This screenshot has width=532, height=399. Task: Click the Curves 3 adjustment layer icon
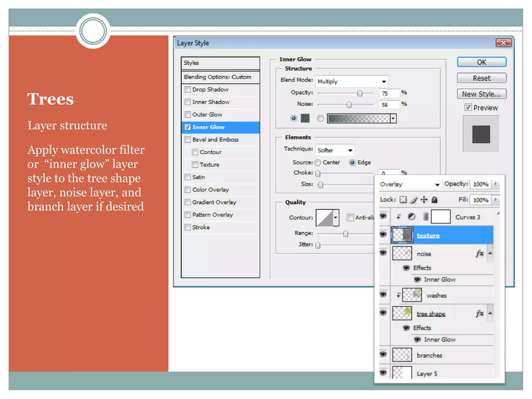pos(411,216)
